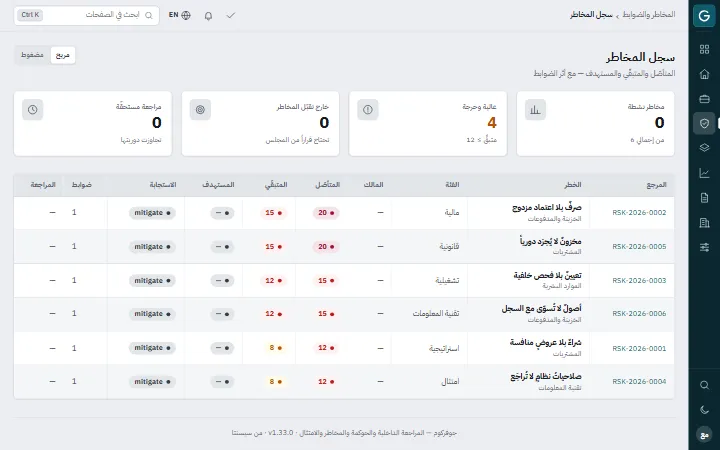Open the briefcase icon in sidebar

click(704, 99)
